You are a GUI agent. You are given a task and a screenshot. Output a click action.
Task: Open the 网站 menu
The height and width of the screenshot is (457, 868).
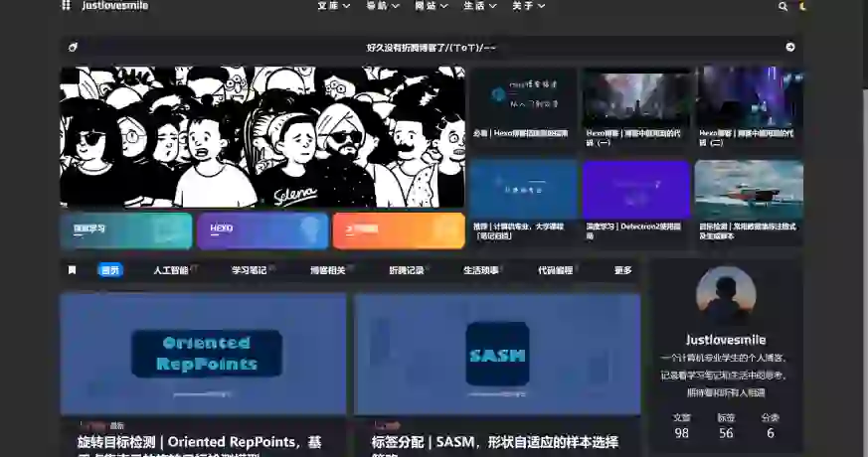click(431, 6)
